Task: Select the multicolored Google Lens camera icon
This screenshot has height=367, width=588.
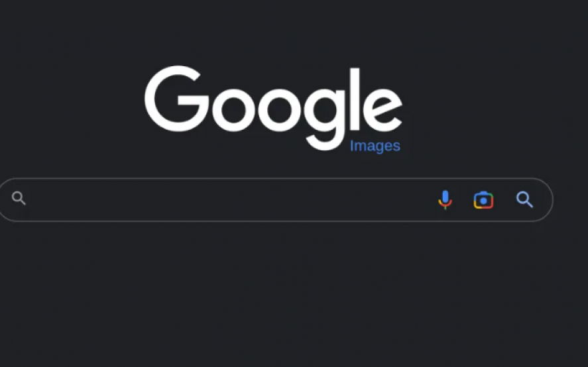Action: [483, 200]
